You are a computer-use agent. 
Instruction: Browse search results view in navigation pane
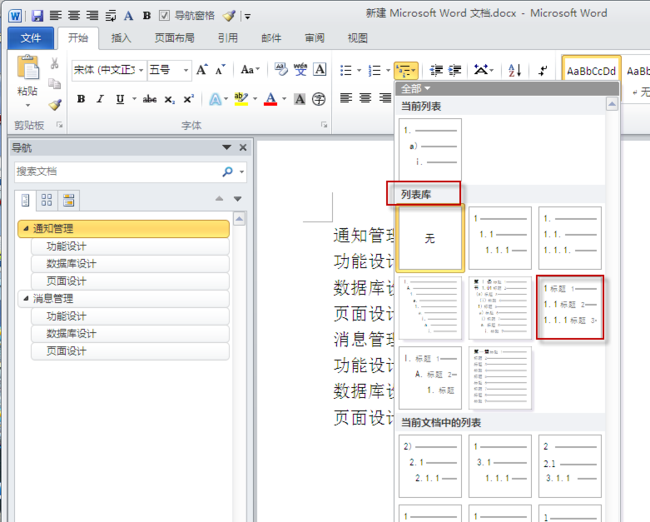pyautogui.click(x=68, y=200)
